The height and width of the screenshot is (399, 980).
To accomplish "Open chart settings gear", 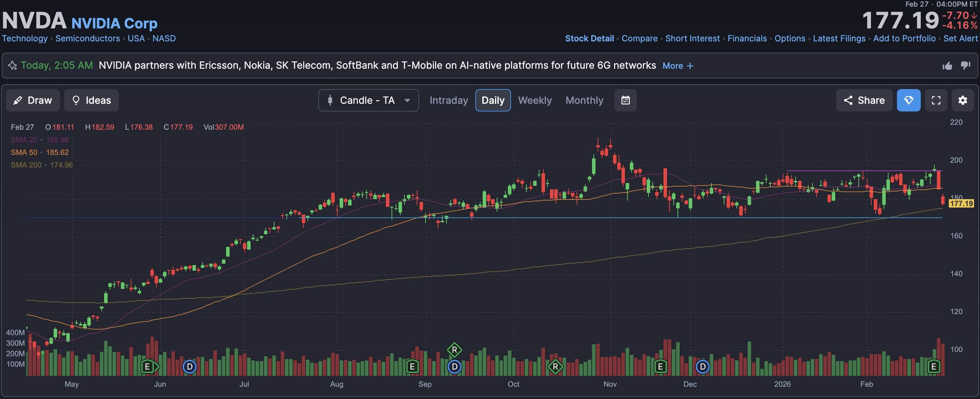I will click(962, 100).
